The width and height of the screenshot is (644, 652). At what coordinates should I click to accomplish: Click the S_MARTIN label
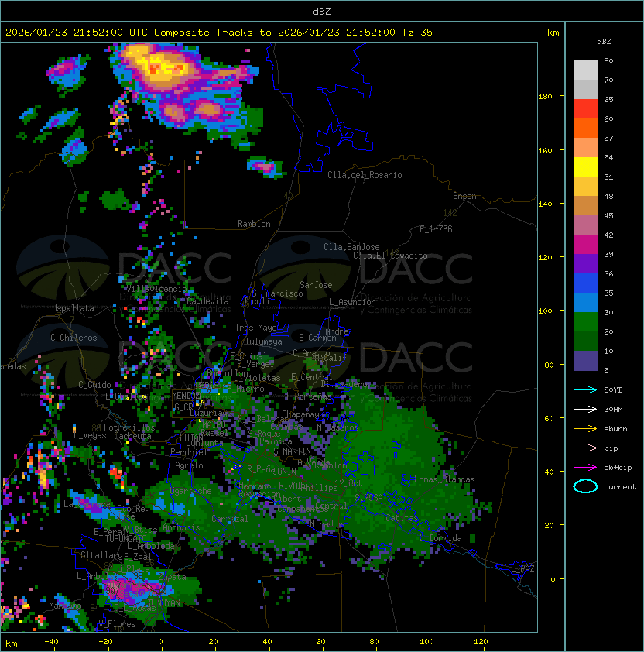(x=292, y=451)
